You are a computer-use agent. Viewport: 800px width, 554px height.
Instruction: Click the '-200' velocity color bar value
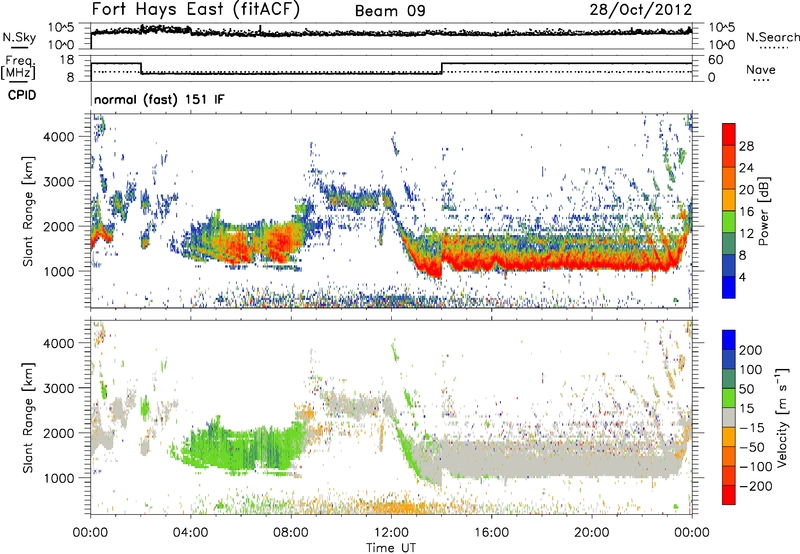(756, 486)
